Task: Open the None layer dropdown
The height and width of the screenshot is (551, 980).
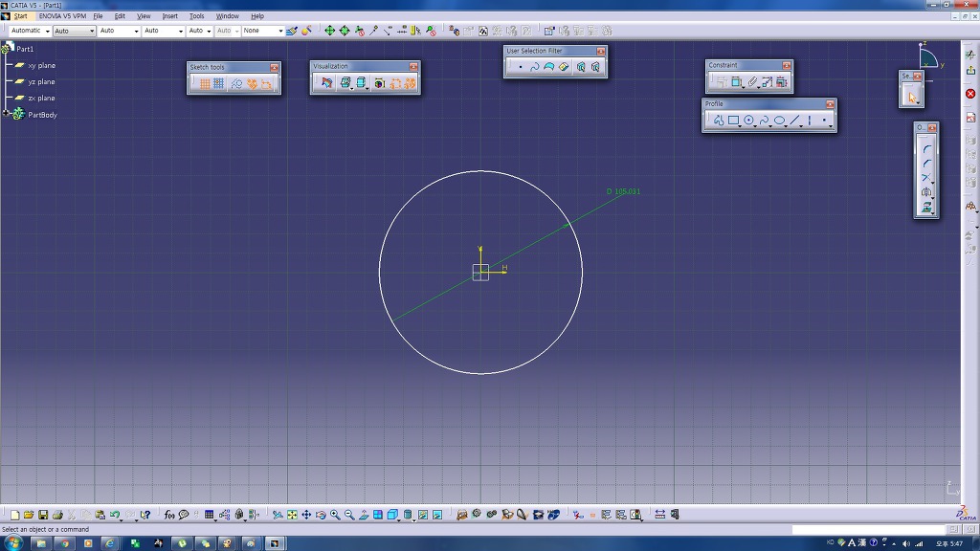Action: click(x=280, y=31)
